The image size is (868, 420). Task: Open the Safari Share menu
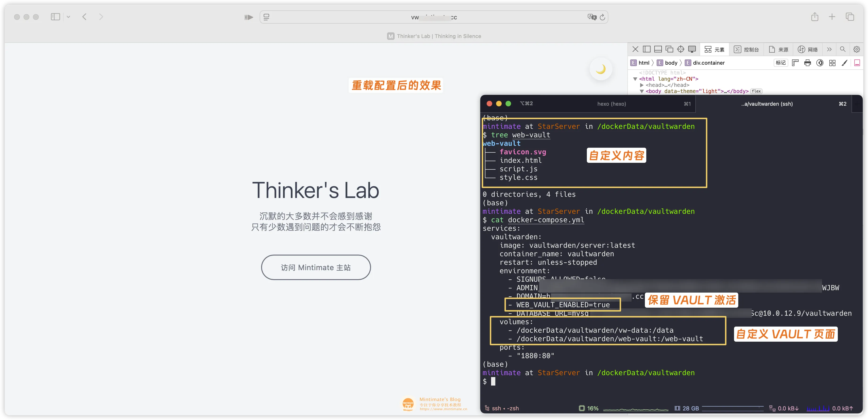click(814, 17)
